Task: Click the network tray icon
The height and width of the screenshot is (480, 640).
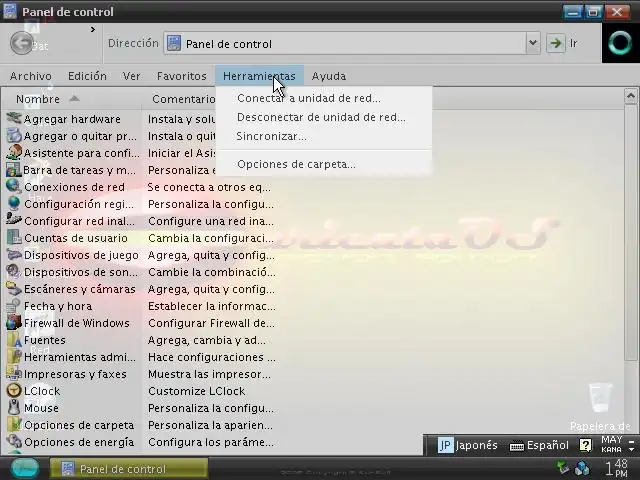Action: pyautogui.click(x=563, y=468)
